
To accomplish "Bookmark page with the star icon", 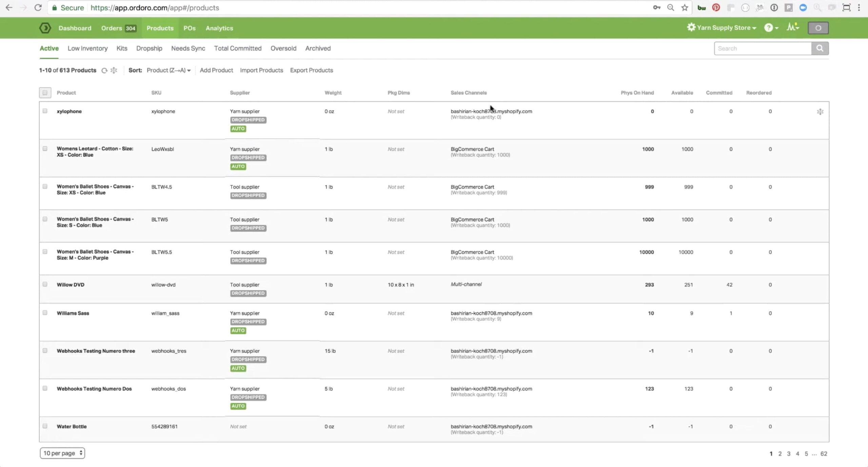I will (685, 7).
